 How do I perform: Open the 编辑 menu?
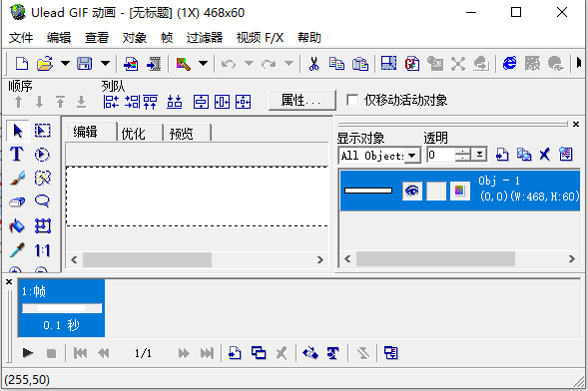59,38
